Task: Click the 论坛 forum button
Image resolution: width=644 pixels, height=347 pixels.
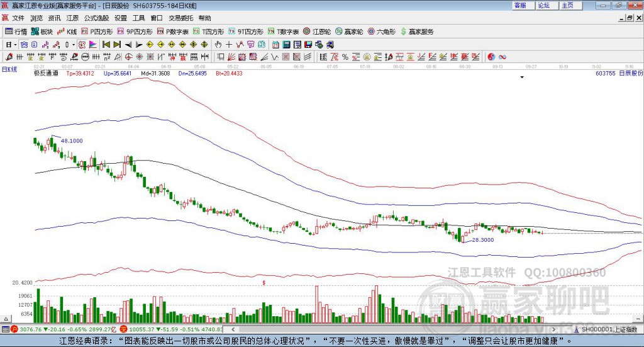Action: click(547, 5)
